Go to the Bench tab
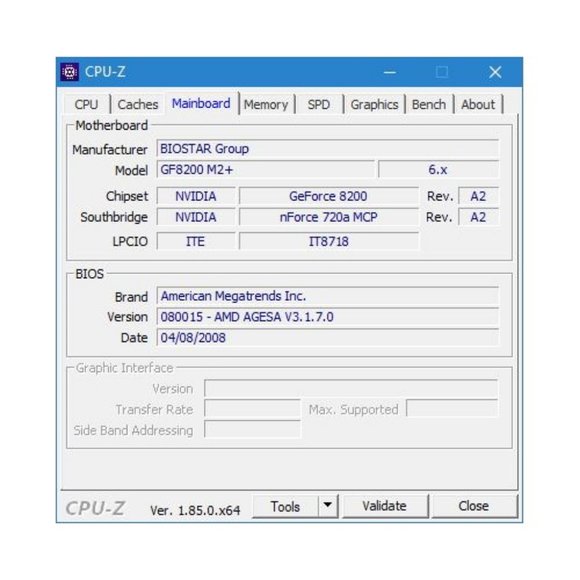 point(429,104)
